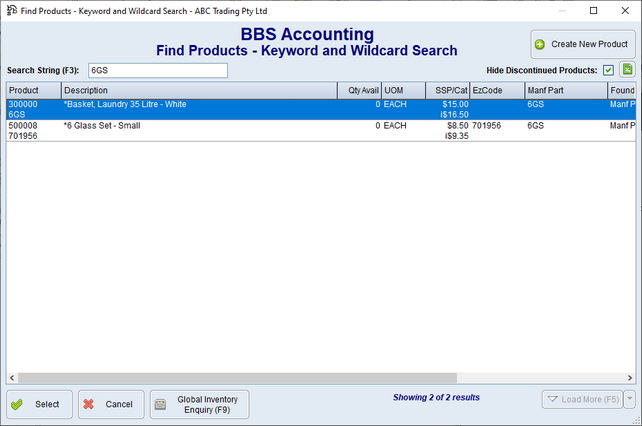Click the EzCode column header
Screen dimensions: 642x426
[x=496, y=91]
